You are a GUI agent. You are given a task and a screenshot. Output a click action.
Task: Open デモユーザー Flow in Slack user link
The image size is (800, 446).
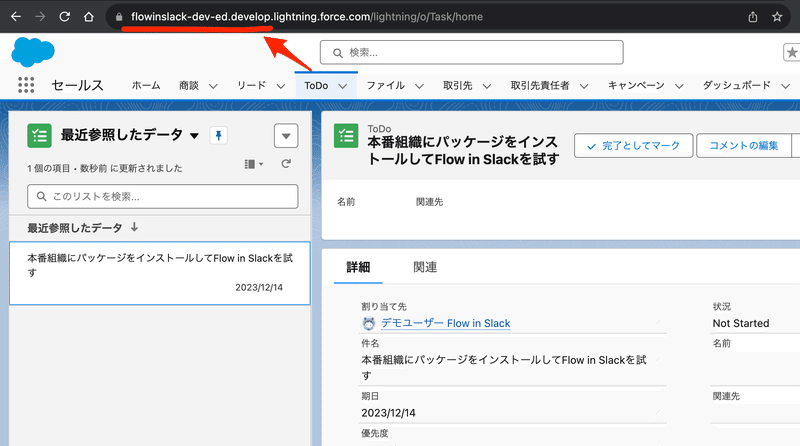(446, 323)
